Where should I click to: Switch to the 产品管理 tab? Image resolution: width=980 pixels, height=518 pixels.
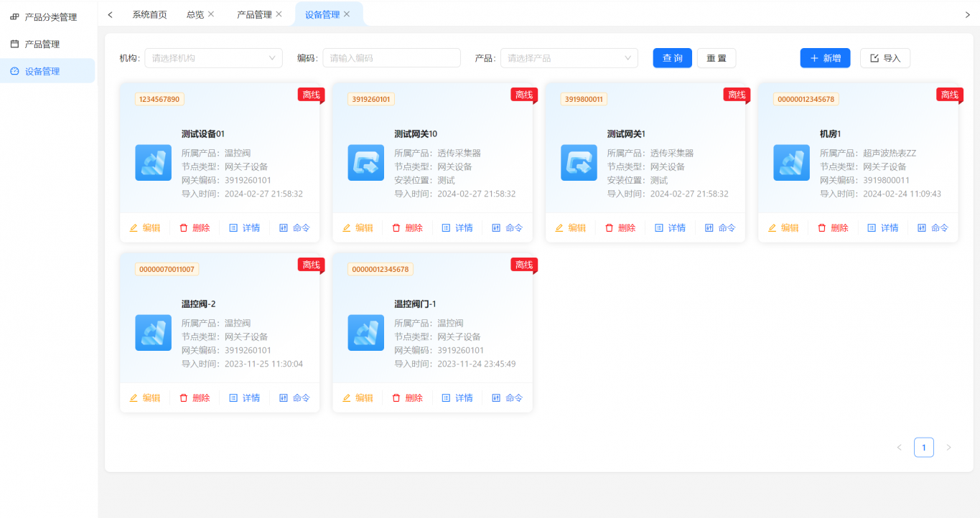click(254, 14)
